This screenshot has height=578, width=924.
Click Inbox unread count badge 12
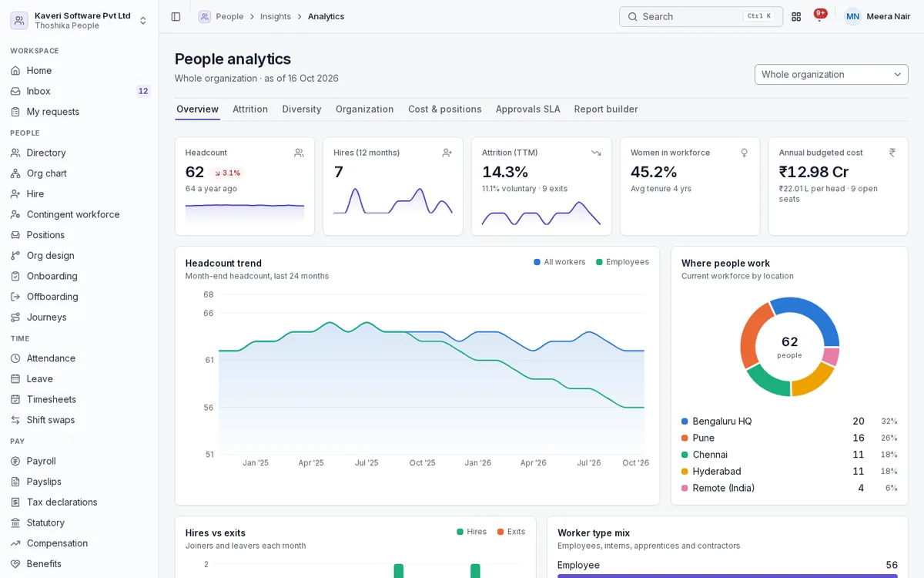143,91
